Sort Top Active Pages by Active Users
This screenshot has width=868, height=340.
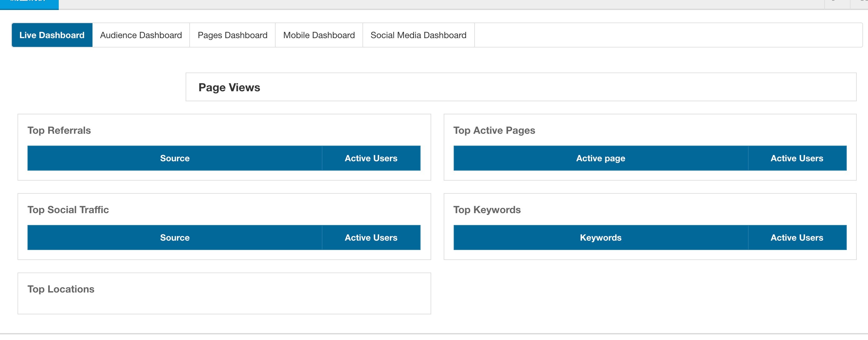coord(796,158)
